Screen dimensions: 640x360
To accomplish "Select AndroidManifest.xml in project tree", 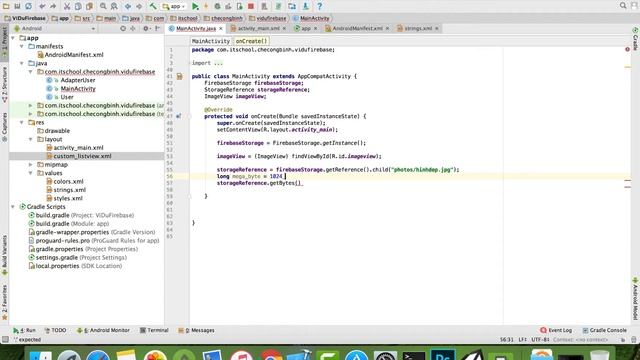I will point(73,55).
